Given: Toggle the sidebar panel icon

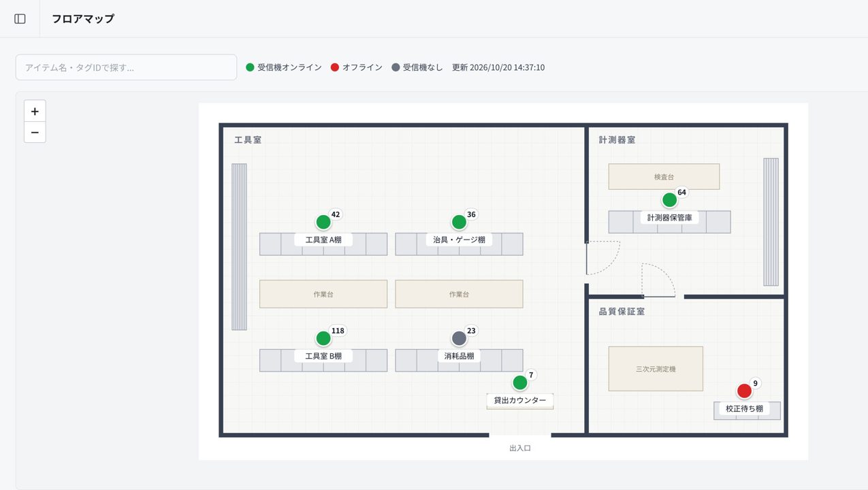Looking at the screenshot, I should tap(20, 18).
